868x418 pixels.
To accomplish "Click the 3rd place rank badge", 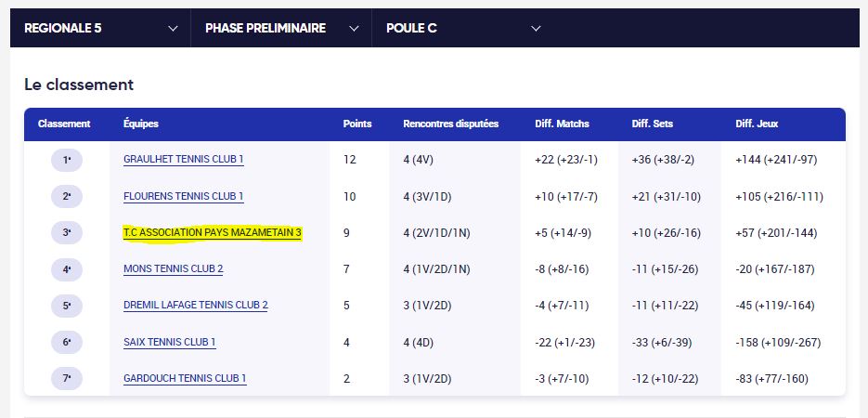I will (x=67, y=233).
